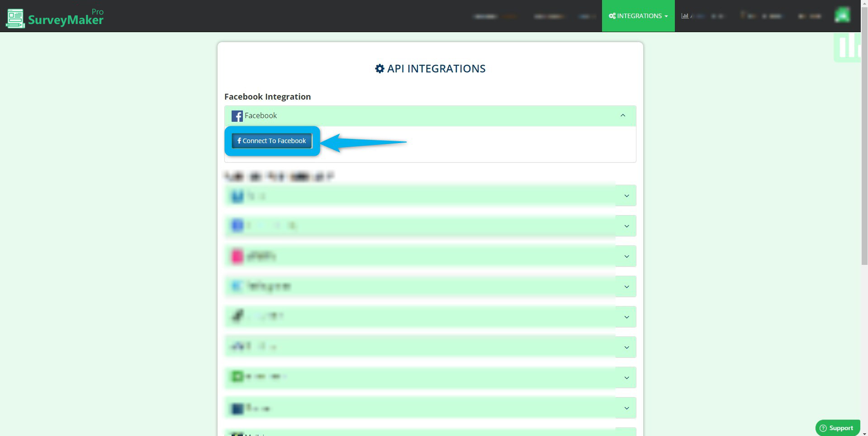Screen dimensions: 868x436
Task: Click the black bird integration icon
Action: [237, 316]
